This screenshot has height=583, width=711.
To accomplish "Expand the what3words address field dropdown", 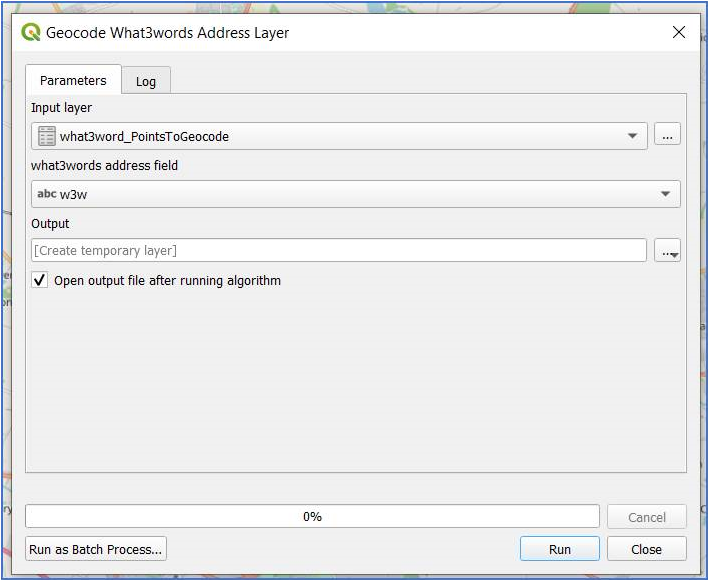I will 356,194.
